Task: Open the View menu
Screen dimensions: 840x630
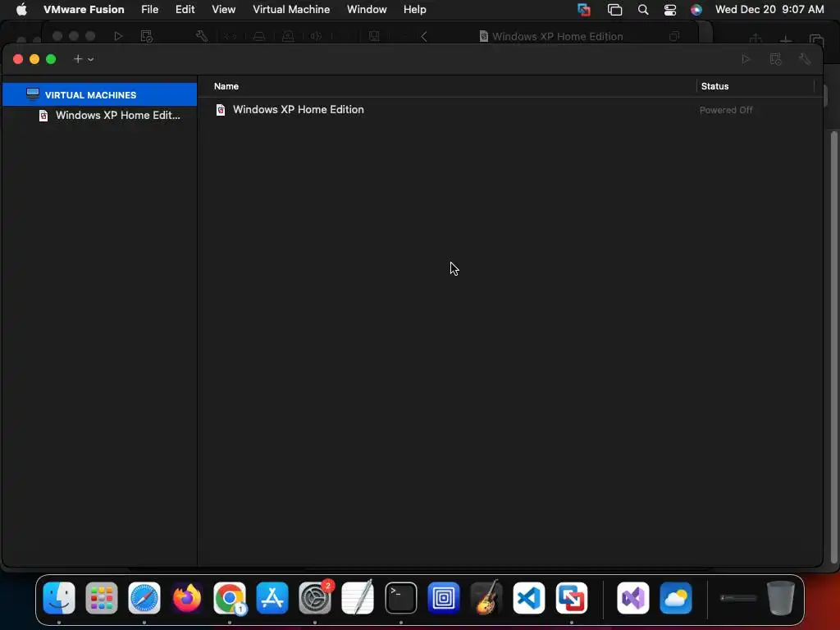Action: coord(223,9)
